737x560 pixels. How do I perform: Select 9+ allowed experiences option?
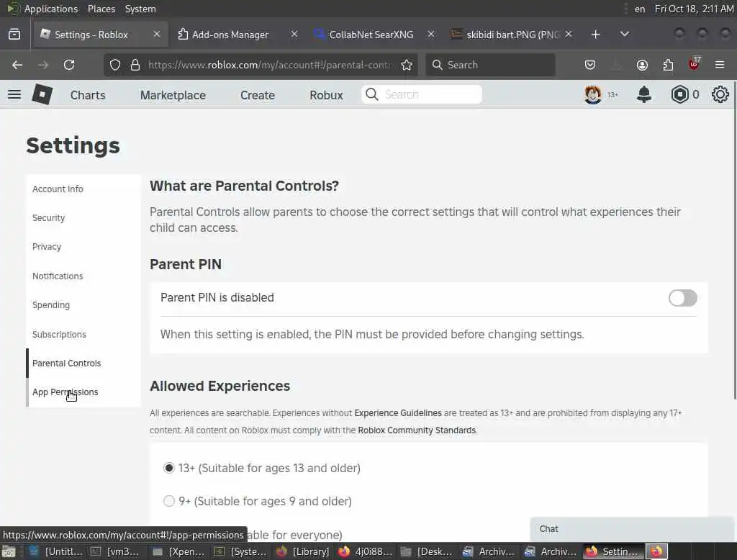click(168, 501)
